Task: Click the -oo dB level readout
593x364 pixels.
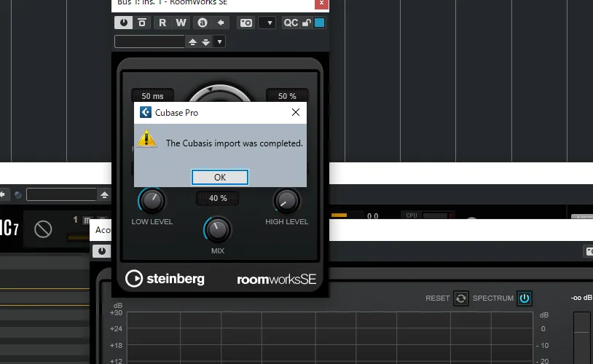Action: click(581, 298)
